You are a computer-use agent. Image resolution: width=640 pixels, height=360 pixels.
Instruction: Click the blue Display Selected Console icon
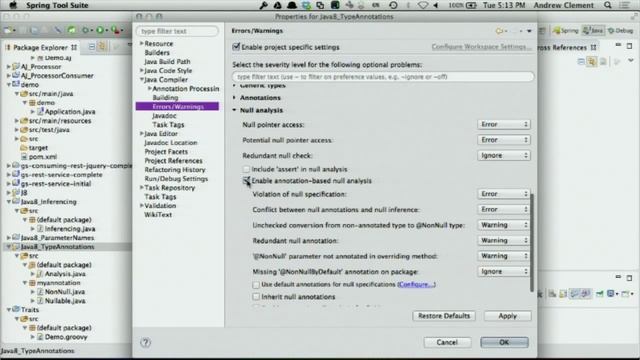pyautogui.click(x=612, y=293)
